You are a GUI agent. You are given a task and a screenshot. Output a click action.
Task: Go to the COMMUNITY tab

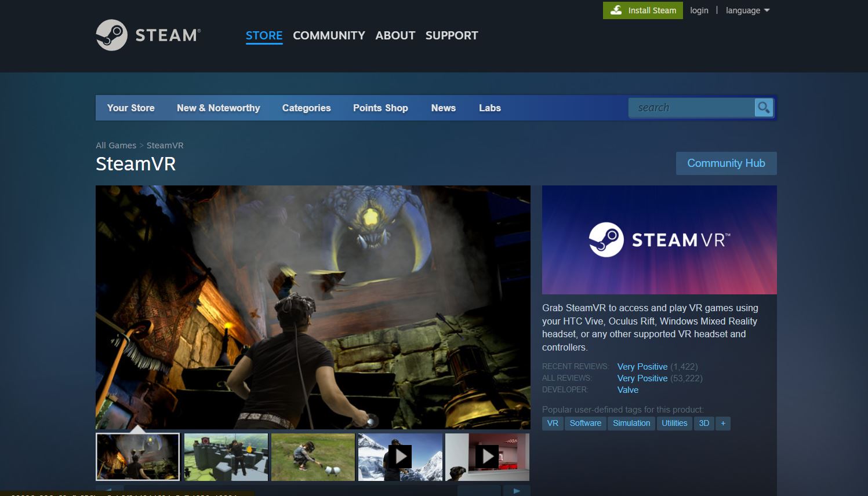329,35
